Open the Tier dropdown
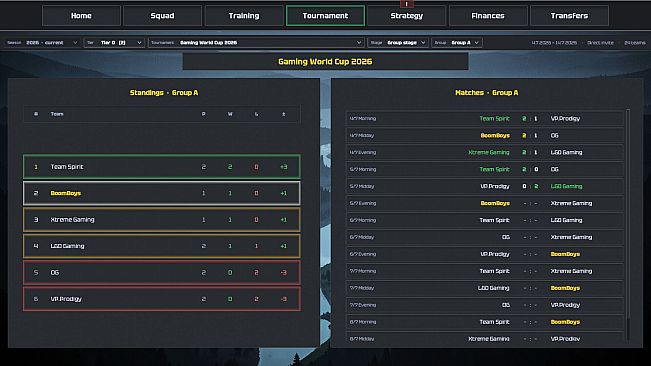This screenshot has height=366, width=651. tap(114, 43)
